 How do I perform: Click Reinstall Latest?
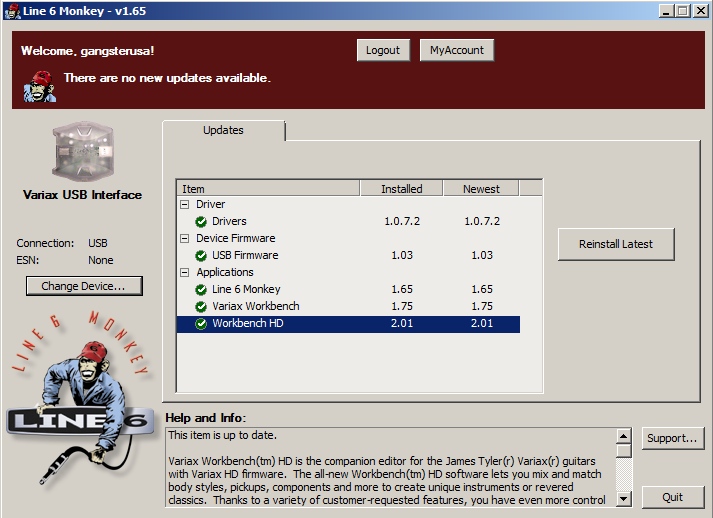(616, 244)
